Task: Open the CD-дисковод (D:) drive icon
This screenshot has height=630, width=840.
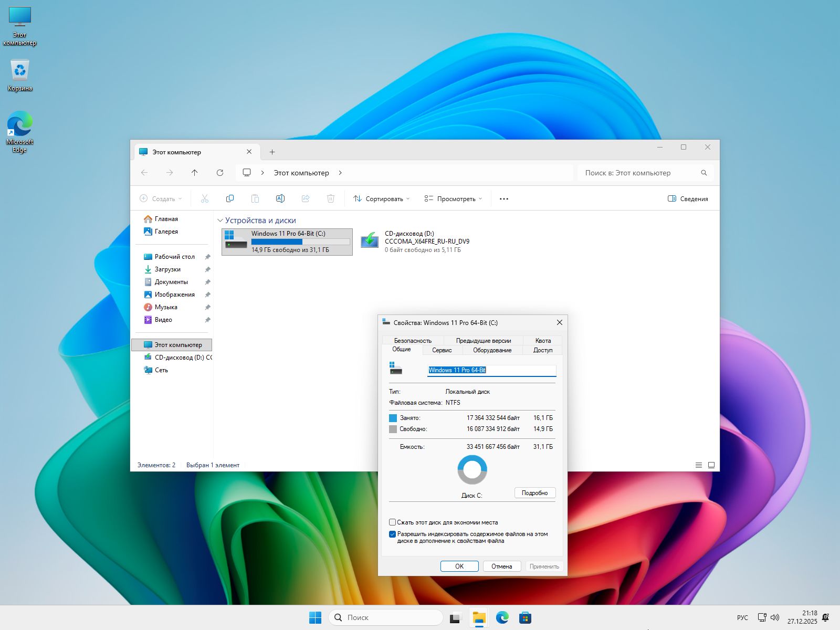Action: [x=370, y=241]
